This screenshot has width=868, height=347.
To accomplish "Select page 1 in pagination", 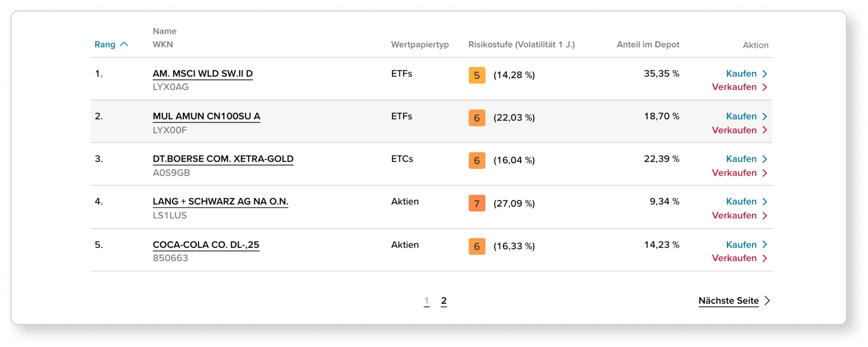I will point(426,301).
